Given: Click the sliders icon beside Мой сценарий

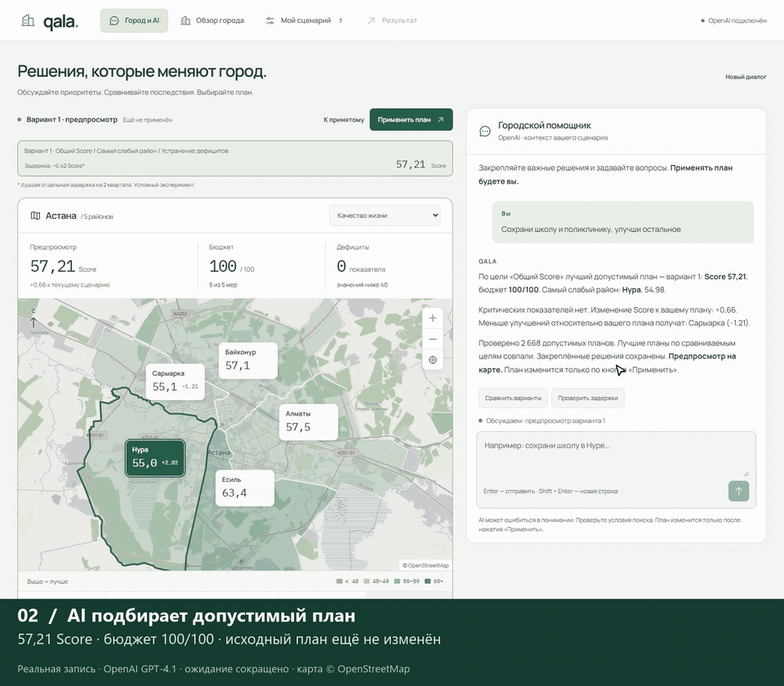Looking at the screenshot, I should click(x=270, y=20).
